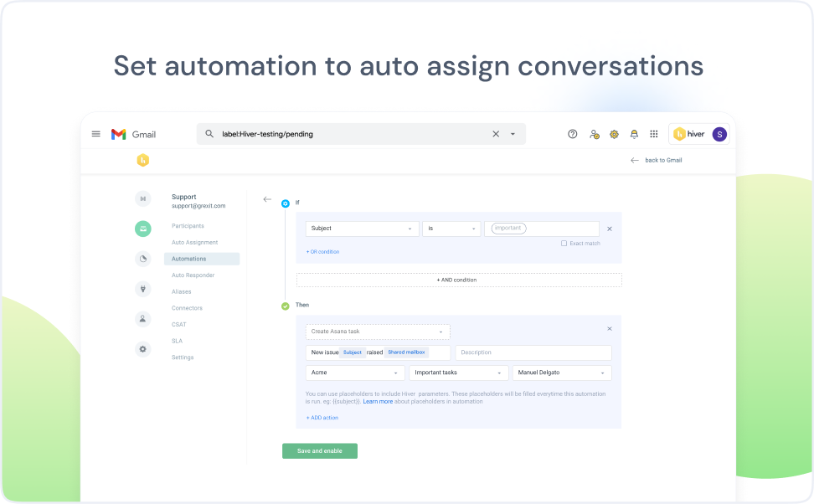
Task: Remove the Subject condition row
Action: pyautogui.click(x=609, y=229)
